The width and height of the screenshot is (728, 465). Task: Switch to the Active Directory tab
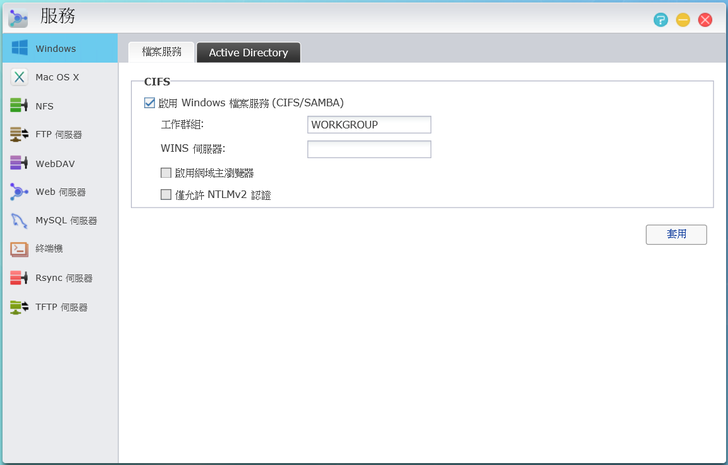[x=248, y=52]
